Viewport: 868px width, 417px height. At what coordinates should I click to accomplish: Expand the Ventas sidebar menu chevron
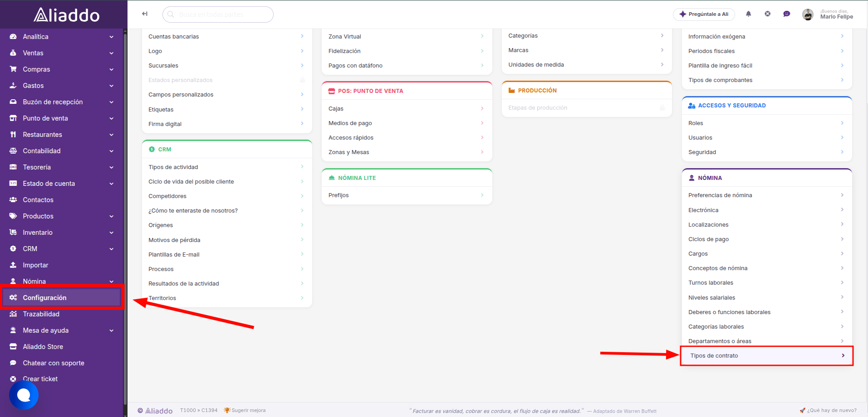click(x=112, y=53)
